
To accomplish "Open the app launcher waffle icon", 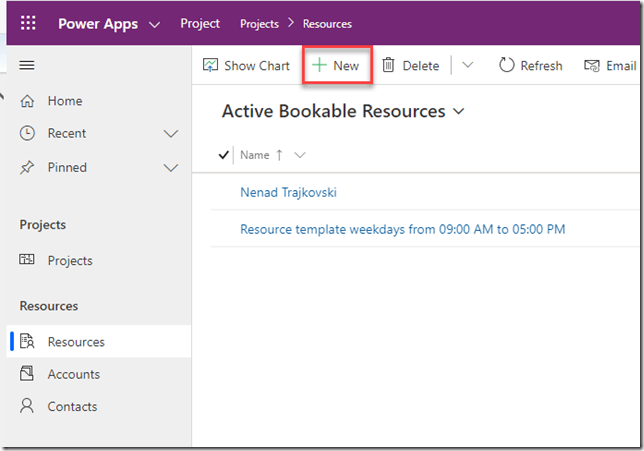I will point(28,23).
